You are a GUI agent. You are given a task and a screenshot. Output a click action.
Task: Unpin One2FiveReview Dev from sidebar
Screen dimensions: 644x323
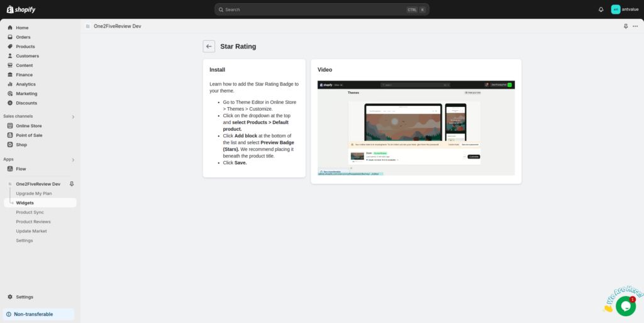[x=71, y=184]
